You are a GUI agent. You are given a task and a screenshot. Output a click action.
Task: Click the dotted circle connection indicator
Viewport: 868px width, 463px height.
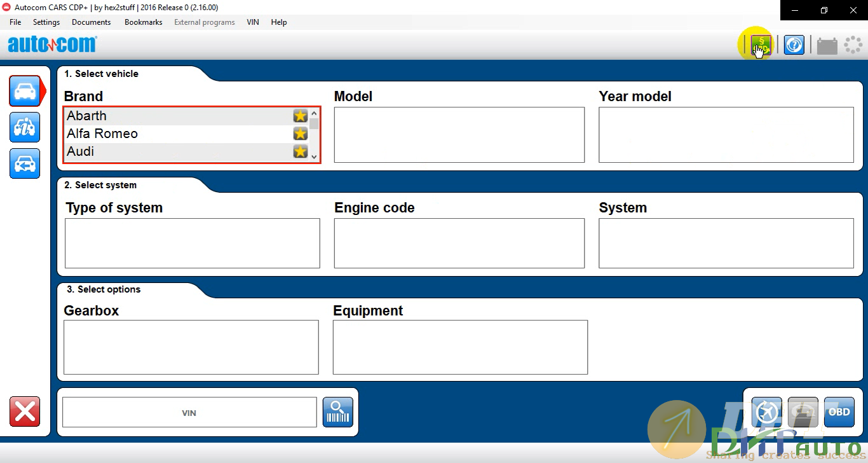pyautogui.click(x=853, y=45)
